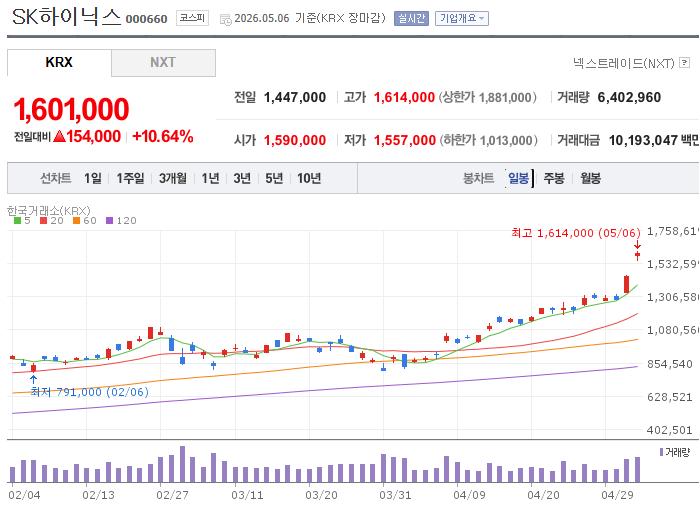Screen dimensions: 699x506
Task: Click the calendar clock icon beside the date
Action: point(226,19)
